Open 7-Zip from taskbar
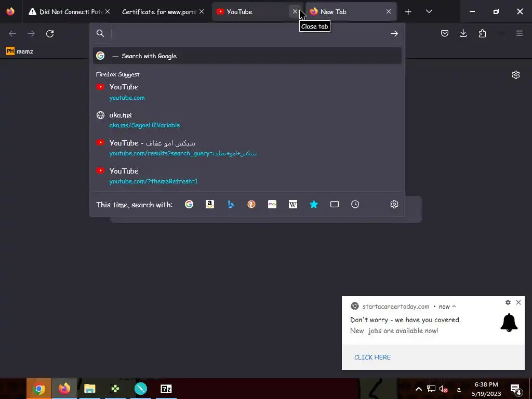The width and height of the screenshot is (532, 399). [x=166, y=389]
